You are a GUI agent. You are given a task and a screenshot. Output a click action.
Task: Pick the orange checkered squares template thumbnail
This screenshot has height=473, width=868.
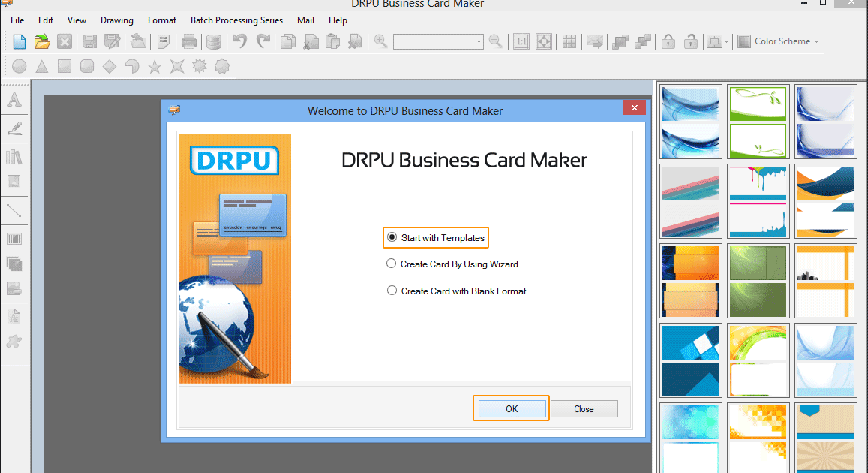[x=758, y=438]
